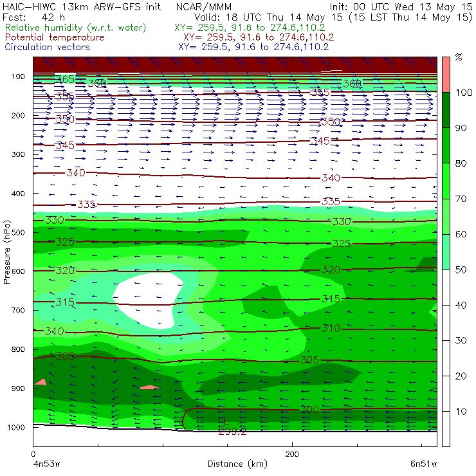Click the color bar segment between 60 and 70
Screen dimensions: 476x476
coord(446,216)
